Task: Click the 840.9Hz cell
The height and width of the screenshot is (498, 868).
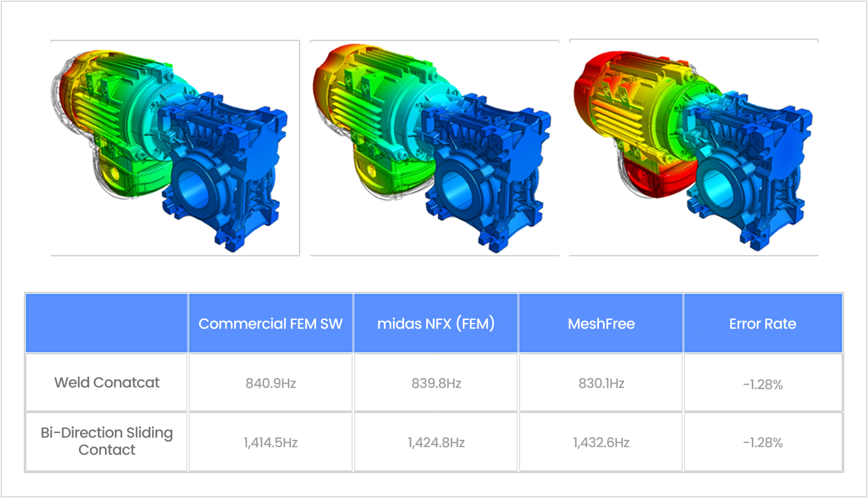Action: (x=271, y=384)
